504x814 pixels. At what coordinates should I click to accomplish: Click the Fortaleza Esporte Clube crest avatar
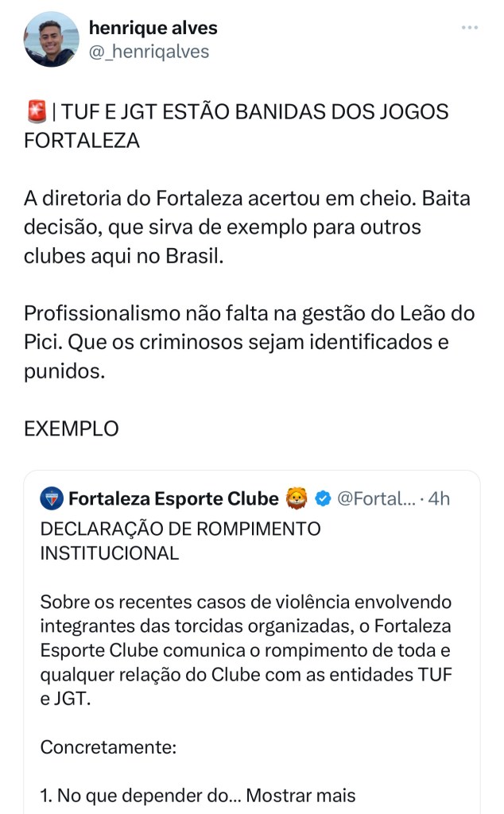pos(51,498)
